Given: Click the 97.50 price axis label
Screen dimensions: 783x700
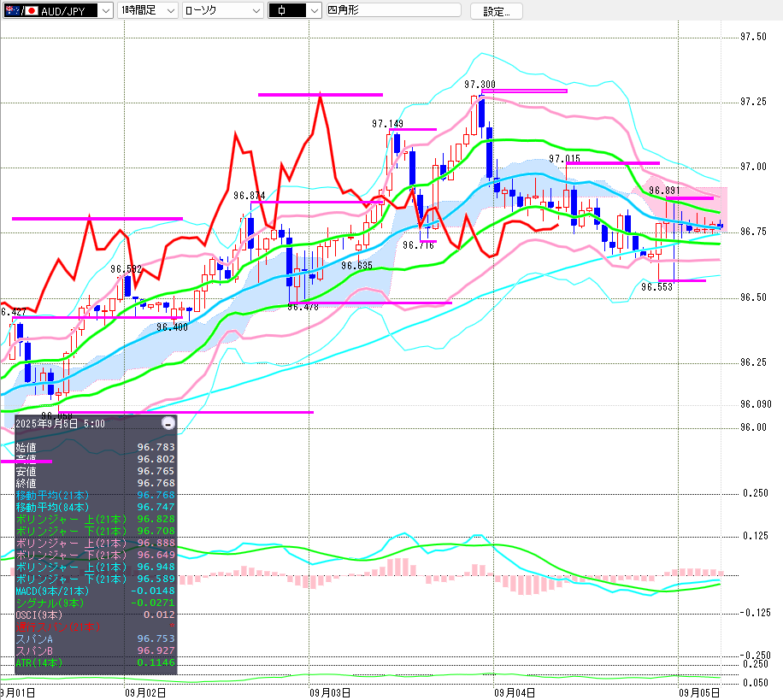Looking at the screenshot, I should pos(753,37).
